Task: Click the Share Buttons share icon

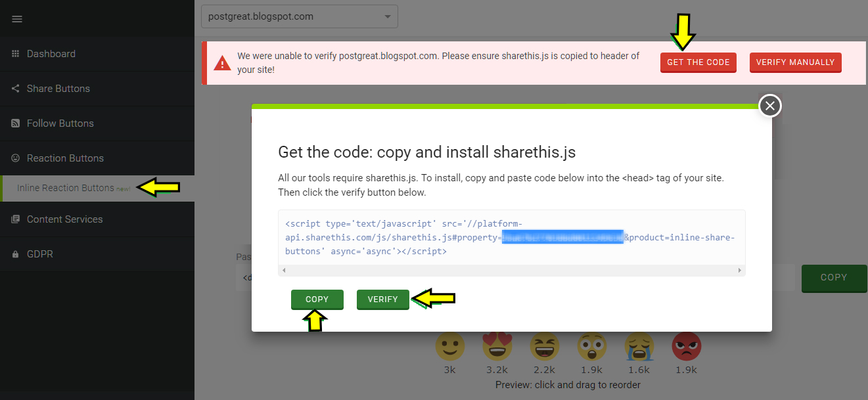Action: coord(16,89)
